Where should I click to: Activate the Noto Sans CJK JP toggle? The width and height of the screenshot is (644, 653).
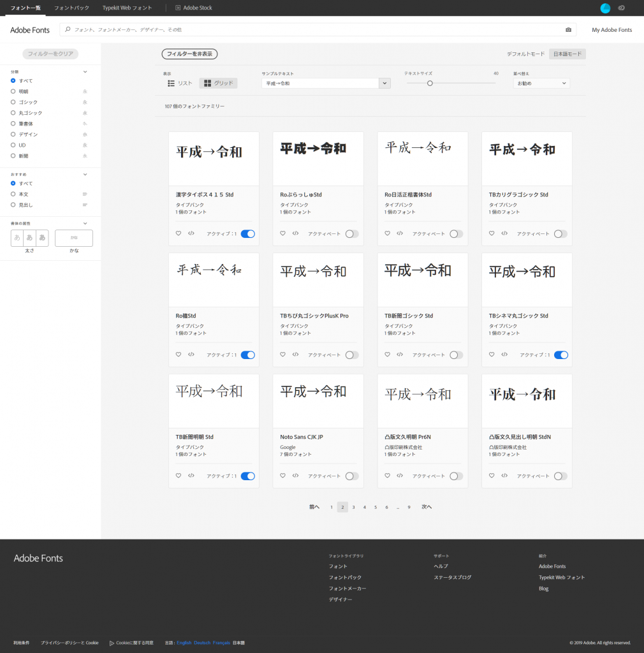[352, 476]
